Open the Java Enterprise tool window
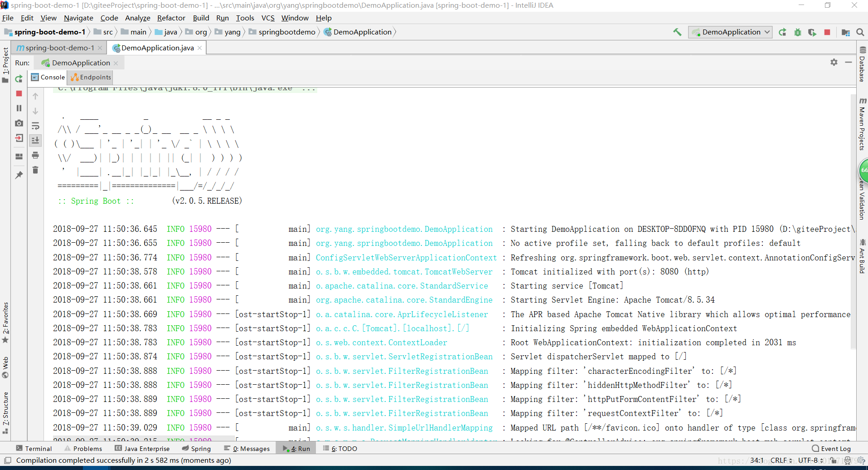 pyautogui.click(x=142, y=448)
